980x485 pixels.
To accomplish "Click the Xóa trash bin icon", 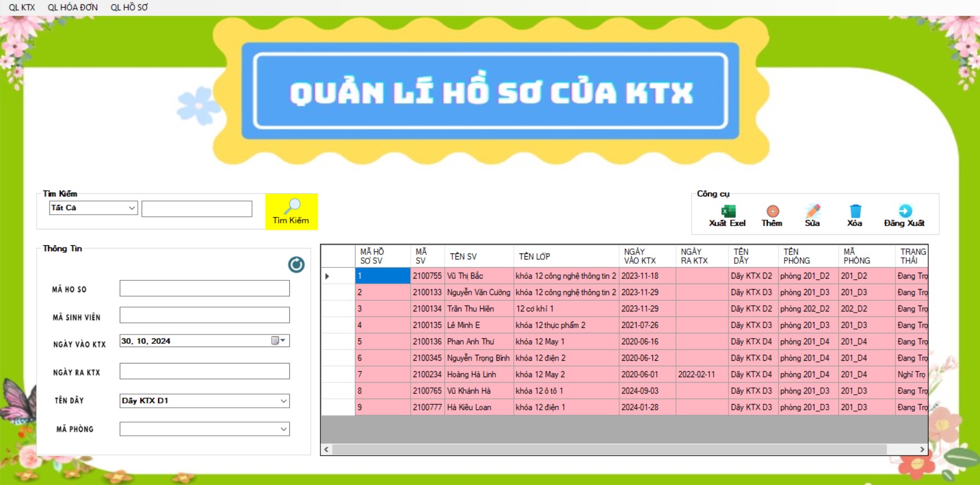I will coord(855,211).
